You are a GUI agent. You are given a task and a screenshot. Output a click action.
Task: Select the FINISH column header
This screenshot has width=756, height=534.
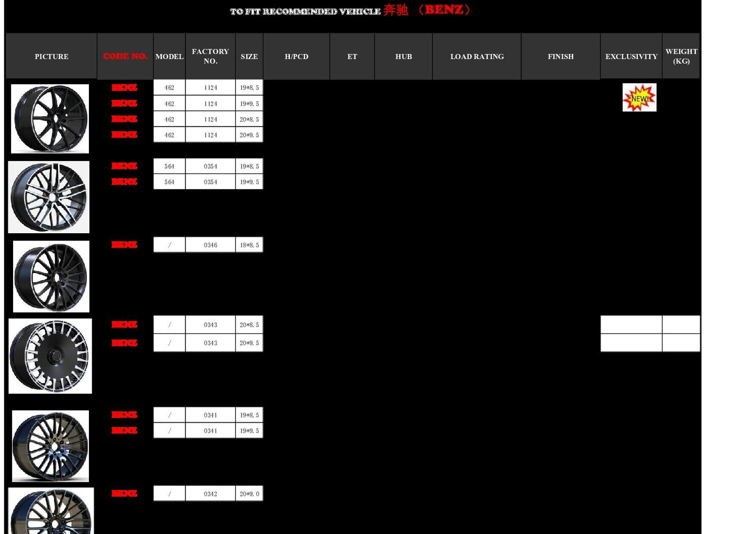click(x=561, y=56)
